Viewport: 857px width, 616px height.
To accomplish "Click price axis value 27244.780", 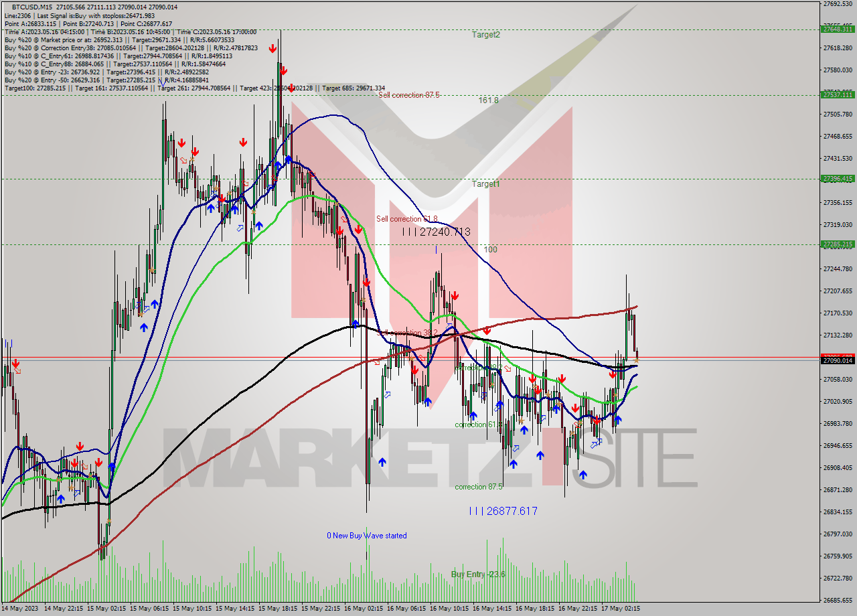I will click(838, 268).
